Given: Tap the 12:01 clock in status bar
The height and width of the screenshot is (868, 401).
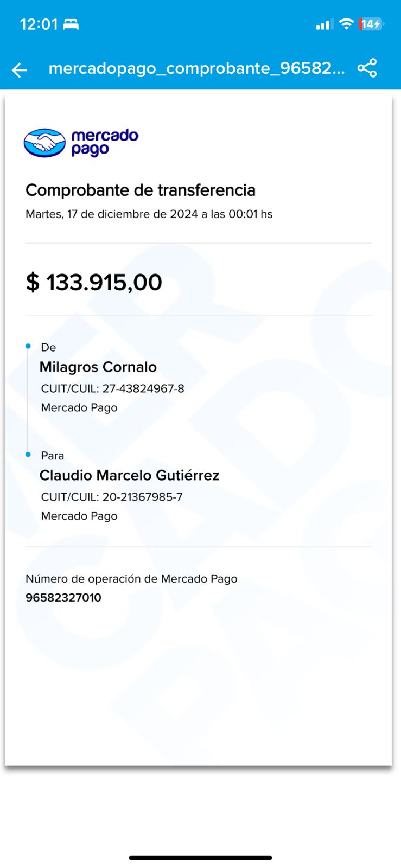Looking at the screenshot, I should (x=39, y=24).
